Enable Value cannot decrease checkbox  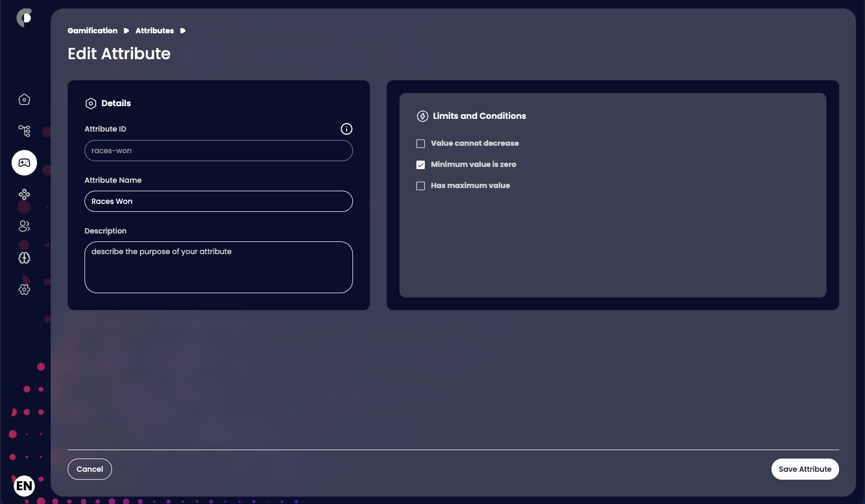click(x=421, y=144)
